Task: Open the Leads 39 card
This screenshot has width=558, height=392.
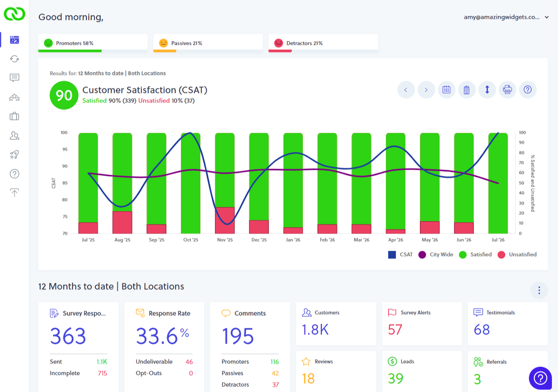Action: pyautogui.click(x=422, y=372)
